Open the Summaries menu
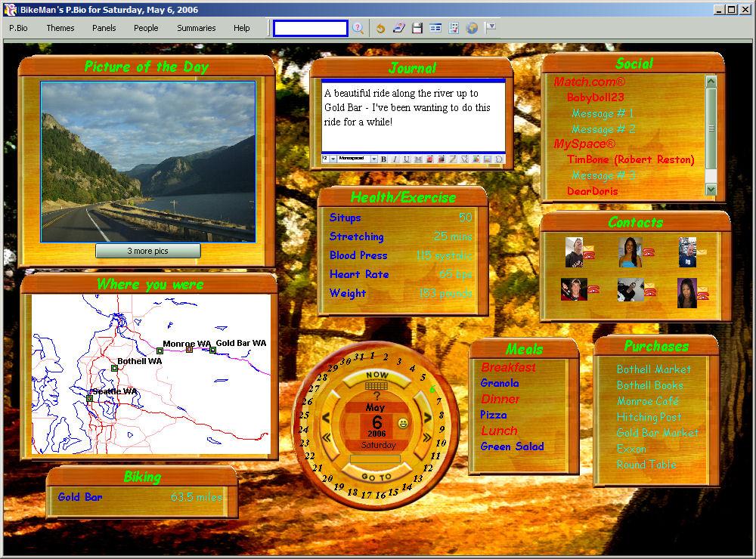Image resolution: width=756 pixels, height=559 pixels. (x=197, y=28)
